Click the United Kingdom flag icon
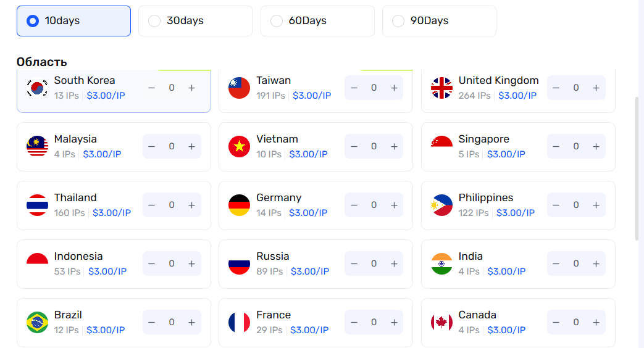The width and height of the screenshot is (644, 348). point(441,88)
